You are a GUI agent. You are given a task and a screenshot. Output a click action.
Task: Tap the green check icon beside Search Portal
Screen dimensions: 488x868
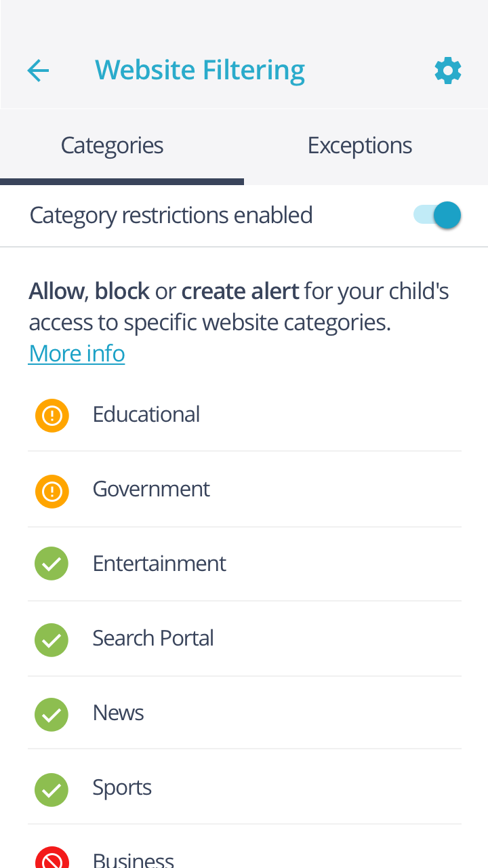click(x=52, y=639)
